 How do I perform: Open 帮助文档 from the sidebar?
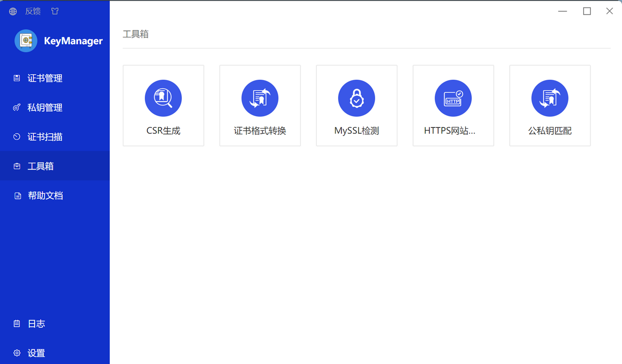[45, 195]
